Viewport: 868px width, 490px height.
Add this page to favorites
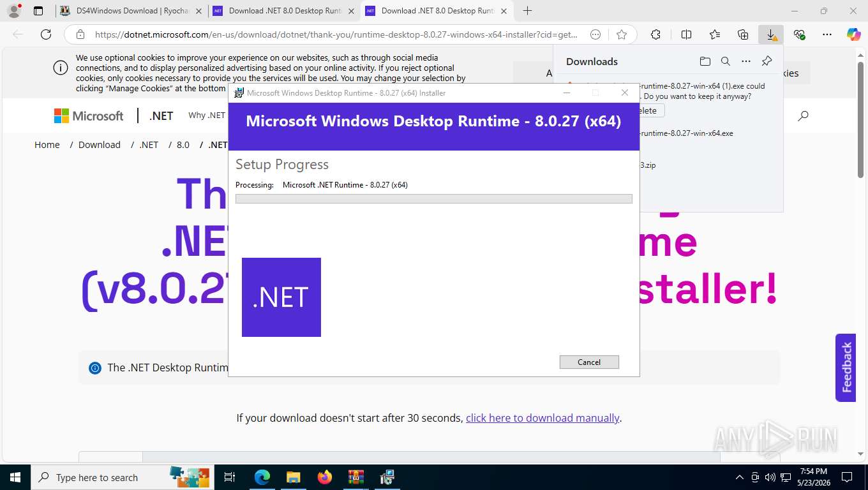622,34
